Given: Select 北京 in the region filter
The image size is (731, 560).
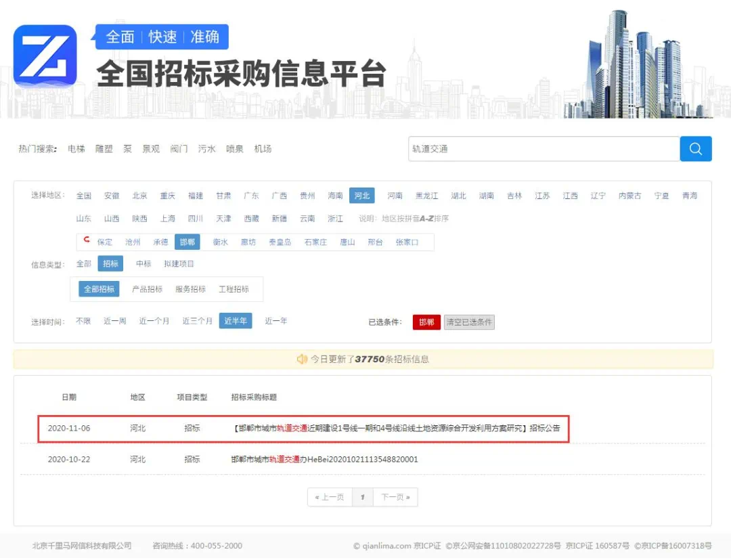Looking at the screenshot, I should tap(139, 196).
